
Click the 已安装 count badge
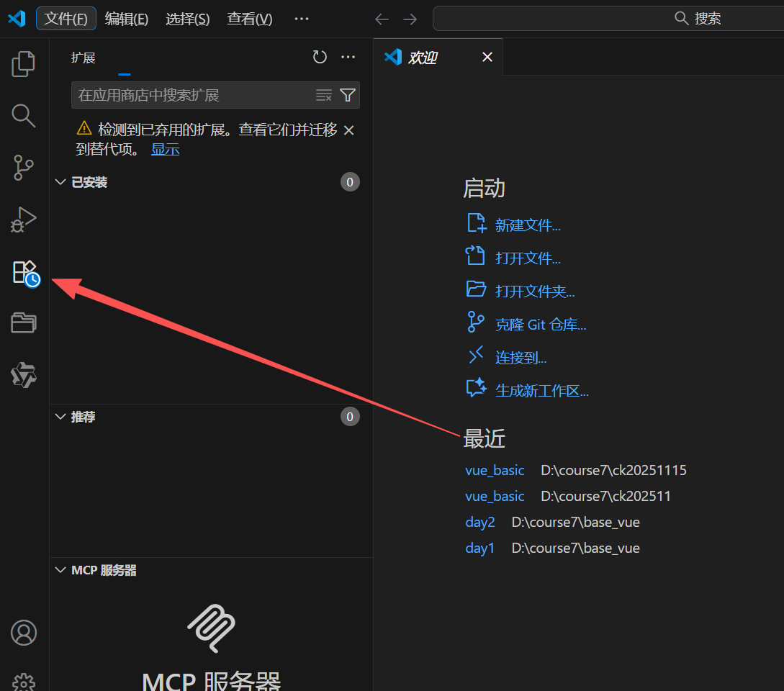350,182
